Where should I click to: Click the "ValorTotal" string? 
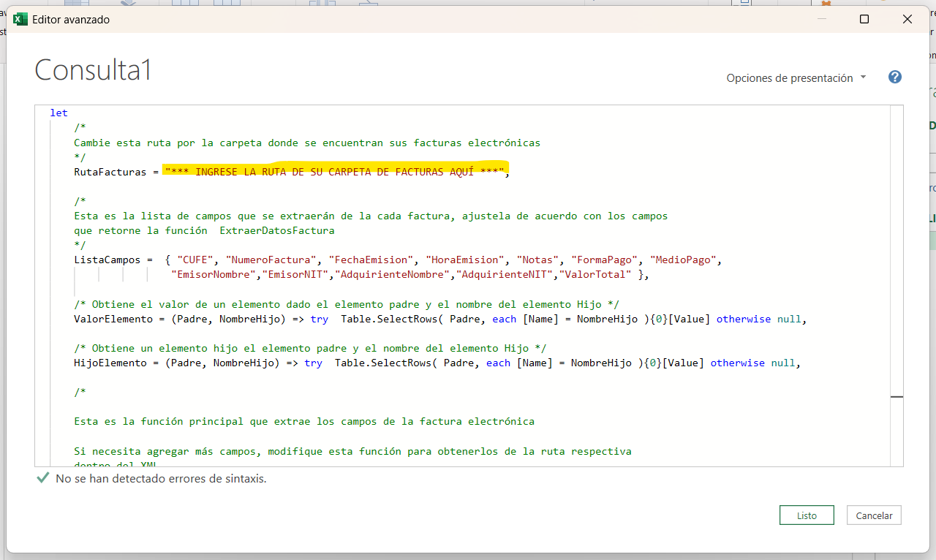(x=595, y=275)
